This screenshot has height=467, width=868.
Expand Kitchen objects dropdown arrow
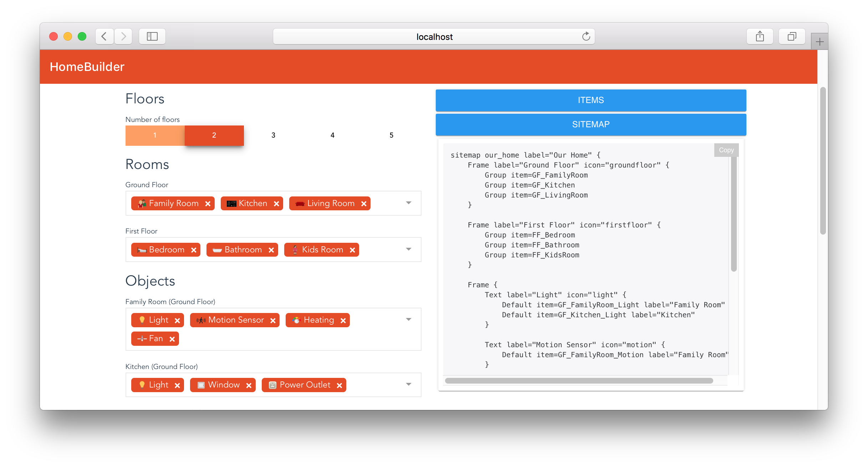409,384
